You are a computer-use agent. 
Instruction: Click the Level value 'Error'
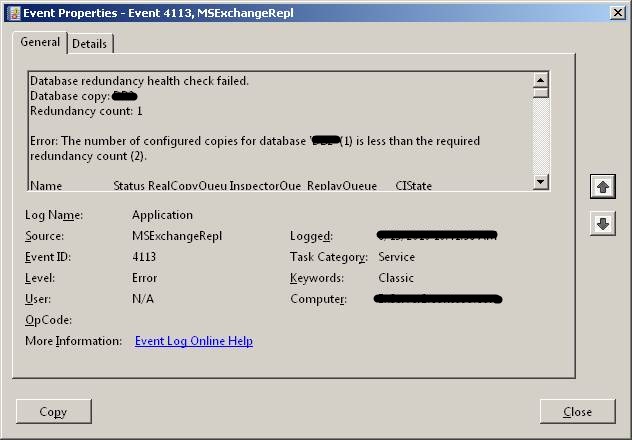click(144, 278)
